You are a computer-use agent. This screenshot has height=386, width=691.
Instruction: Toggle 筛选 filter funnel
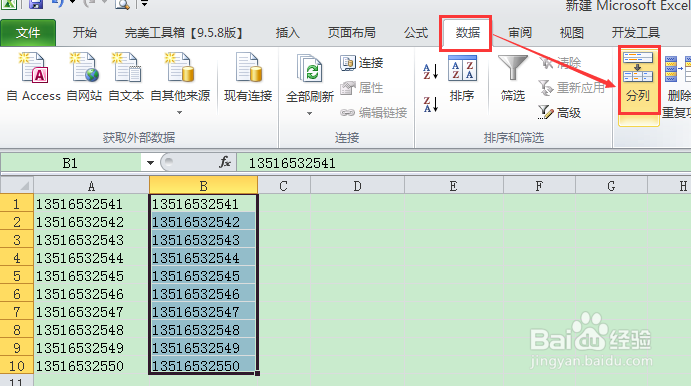click(513, 78)
